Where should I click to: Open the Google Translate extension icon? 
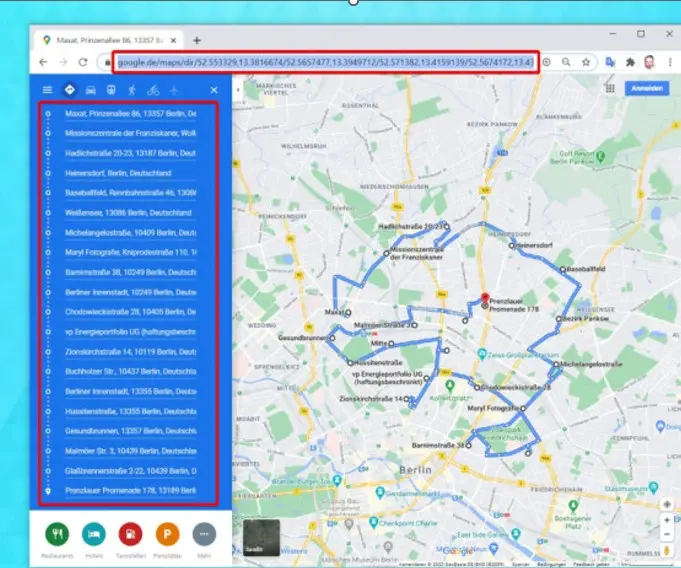[610, 62]
